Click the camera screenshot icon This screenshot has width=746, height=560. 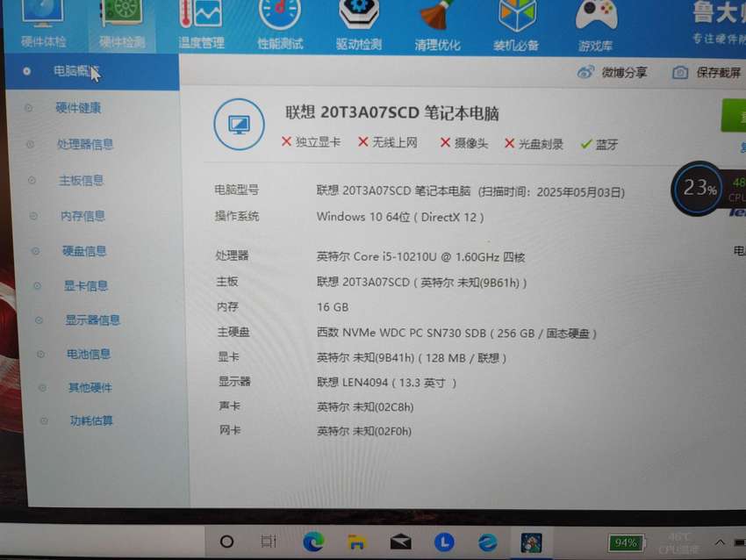(x=680, y=73)
